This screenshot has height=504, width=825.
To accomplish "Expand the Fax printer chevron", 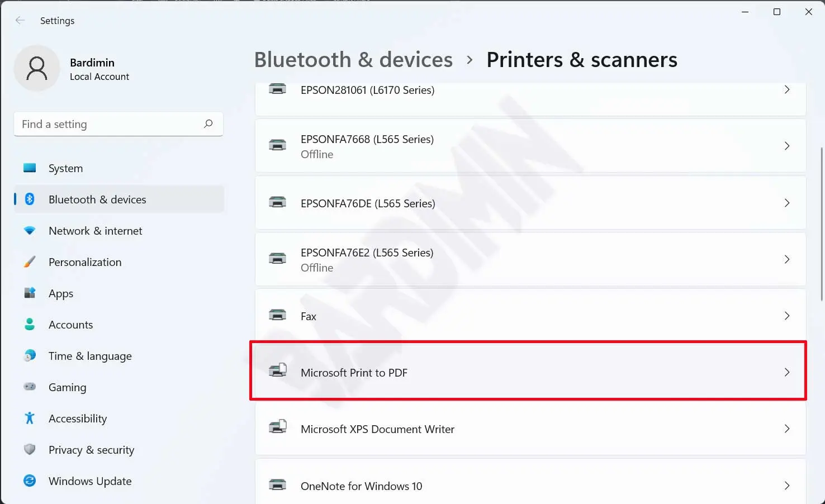I will [x=786, y=316].
